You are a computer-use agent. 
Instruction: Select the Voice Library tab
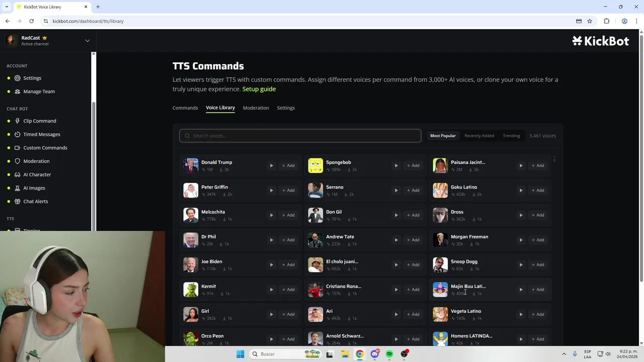pyautogui.click(x=220, y=108)
